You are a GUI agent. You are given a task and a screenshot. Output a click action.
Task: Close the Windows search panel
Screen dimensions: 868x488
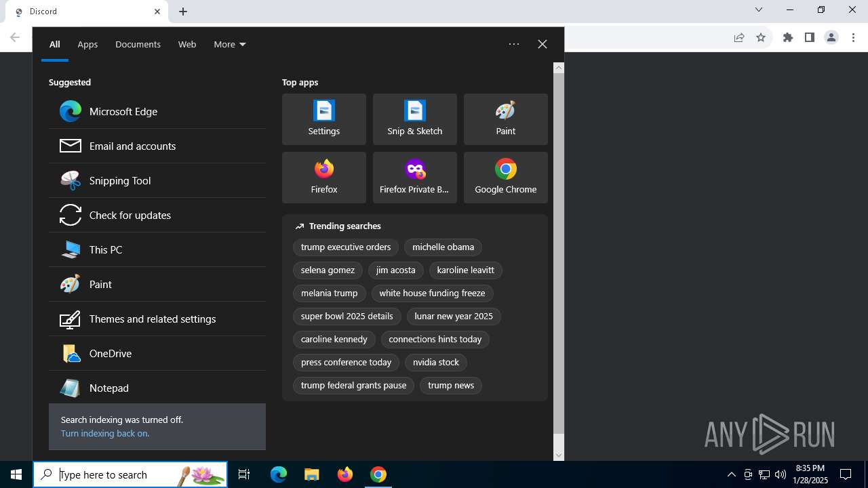point(542,44)
